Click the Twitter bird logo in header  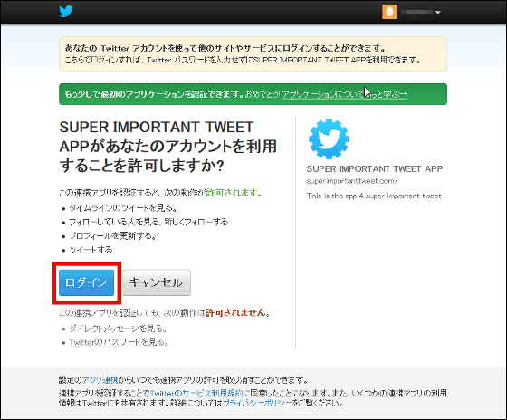pos(66,12)
